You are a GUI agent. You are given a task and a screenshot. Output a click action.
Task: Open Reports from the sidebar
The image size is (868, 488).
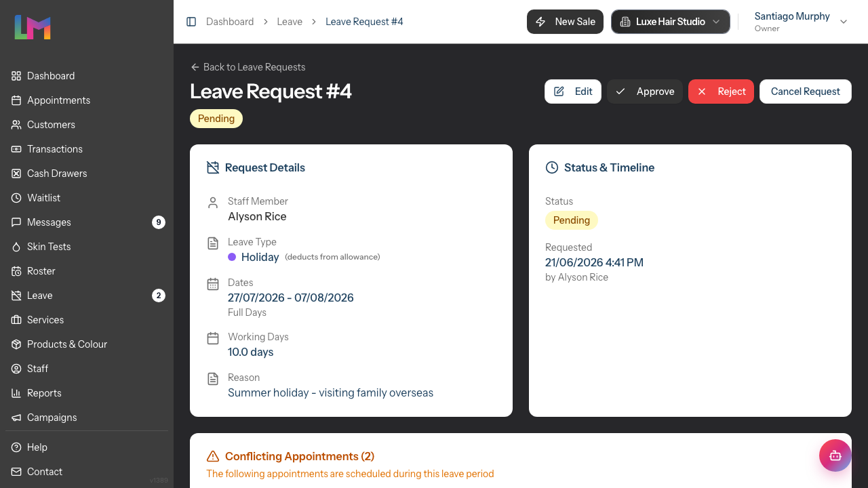(87, 393)
